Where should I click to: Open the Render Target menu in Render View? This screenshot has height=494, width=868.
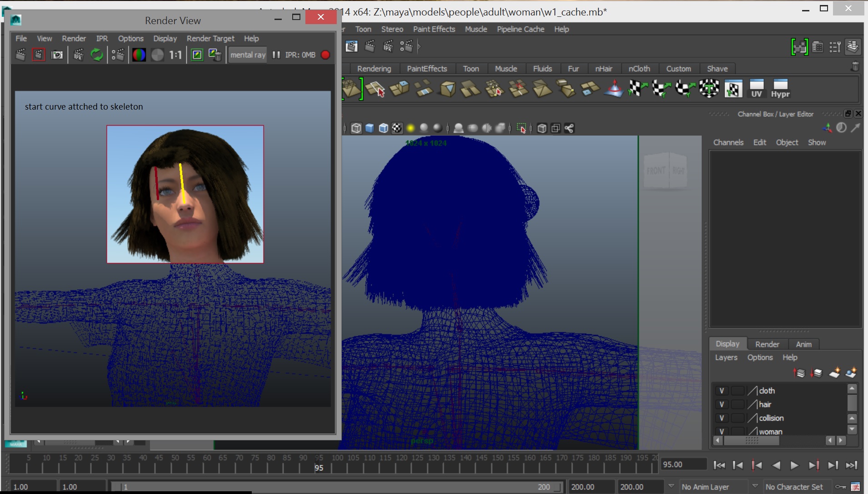tap(210, 39)
